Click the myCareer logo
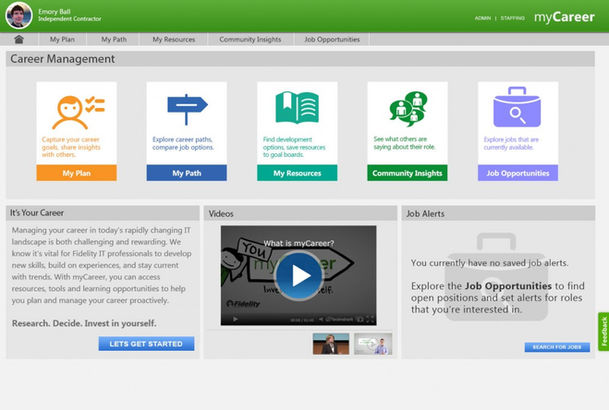Image resolution: width=609 pixels, height=410 pixels. click(x=564, y=17)
